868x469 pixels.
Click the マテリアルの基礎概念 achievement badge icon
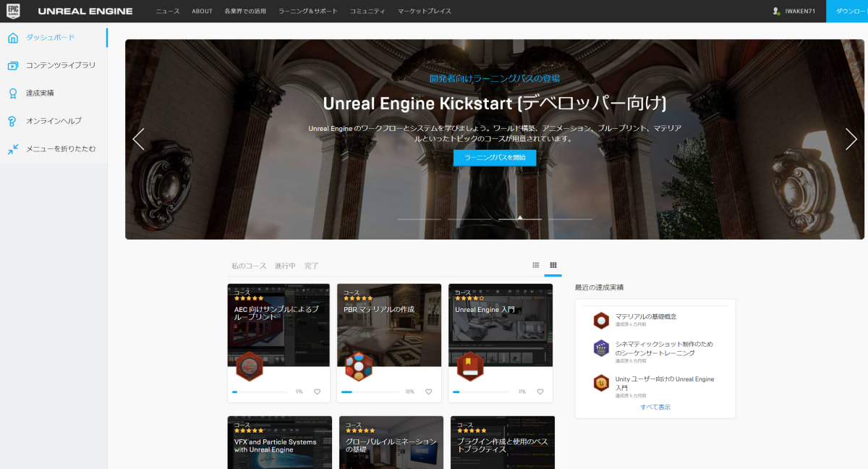click(601, 321)
